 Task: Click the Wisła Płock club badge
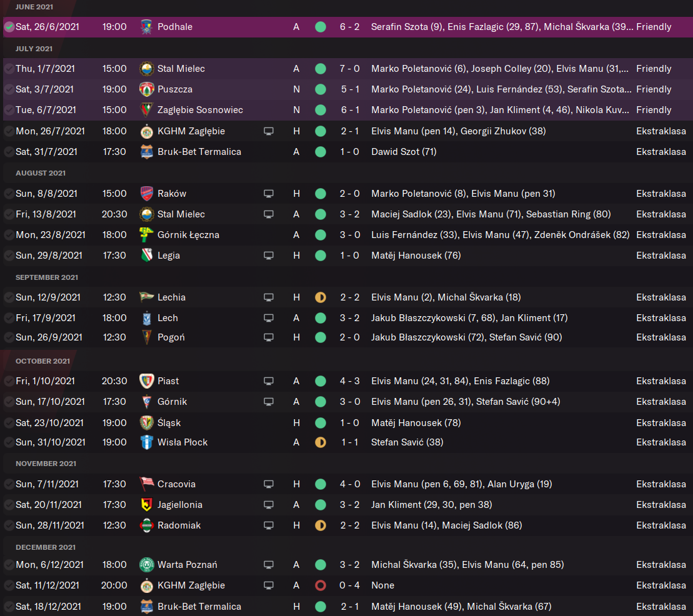click(x=146, y=442)
